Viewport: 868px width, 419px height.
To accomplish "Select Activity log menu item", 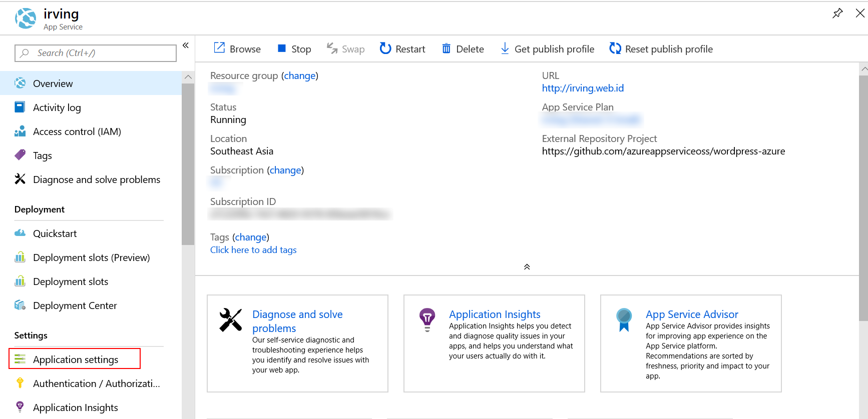I will coord(57,107).
